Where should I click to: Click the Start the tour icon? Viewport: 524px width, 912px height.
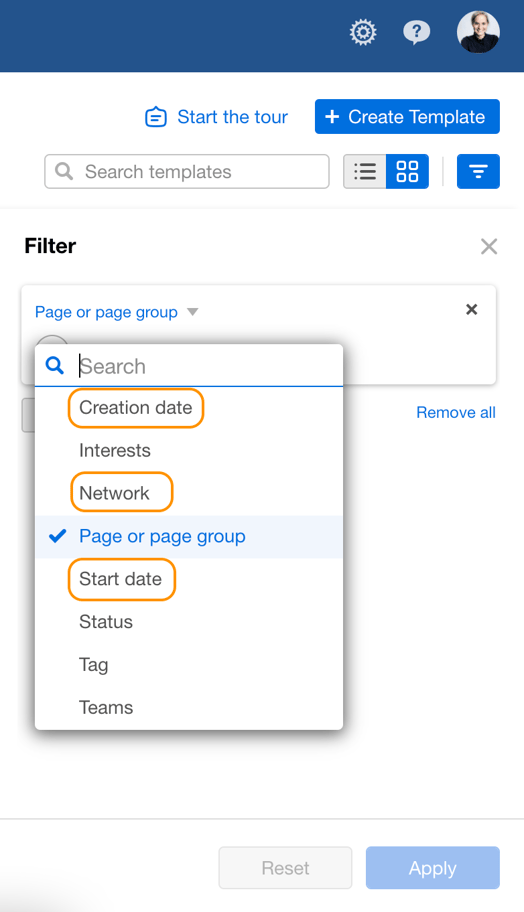point(156,117)
